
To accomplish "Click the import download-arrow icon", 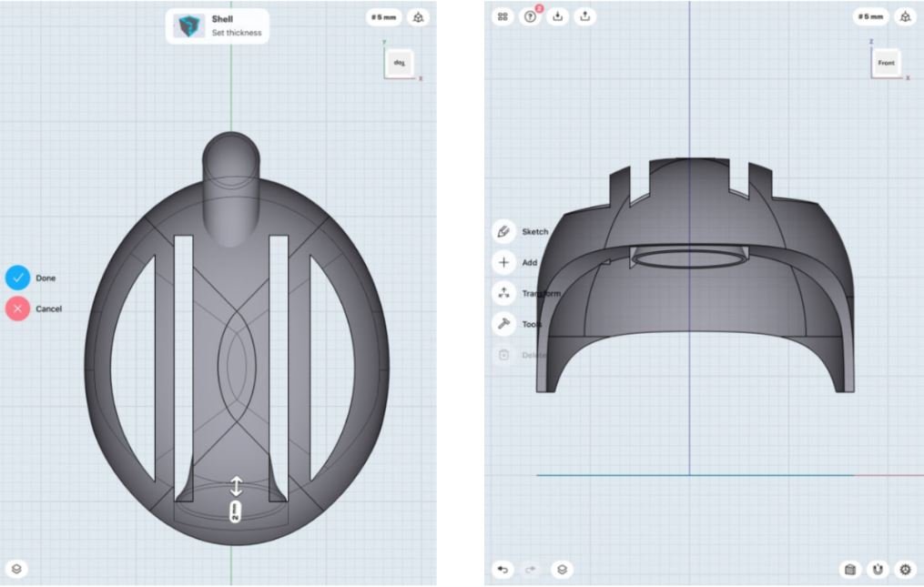I will pos(558,16).
